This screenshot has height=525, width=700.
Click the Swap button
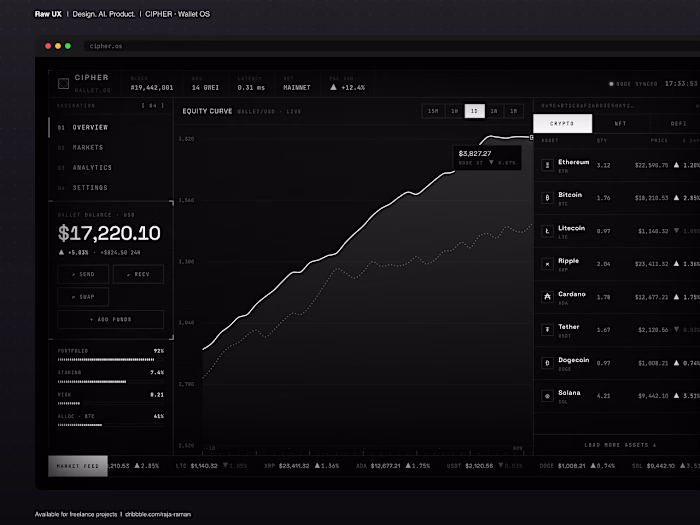pos(83,297)
